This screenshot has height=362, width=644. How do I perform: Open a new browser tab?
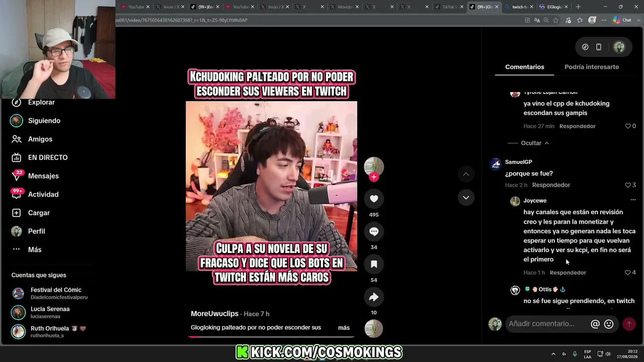click(x=578, y=7)
